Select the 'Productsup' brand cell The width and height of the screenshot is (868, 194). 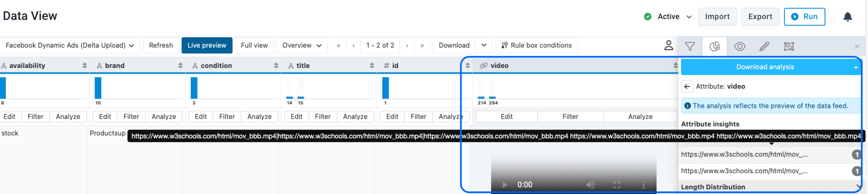(x=108, y=133)
